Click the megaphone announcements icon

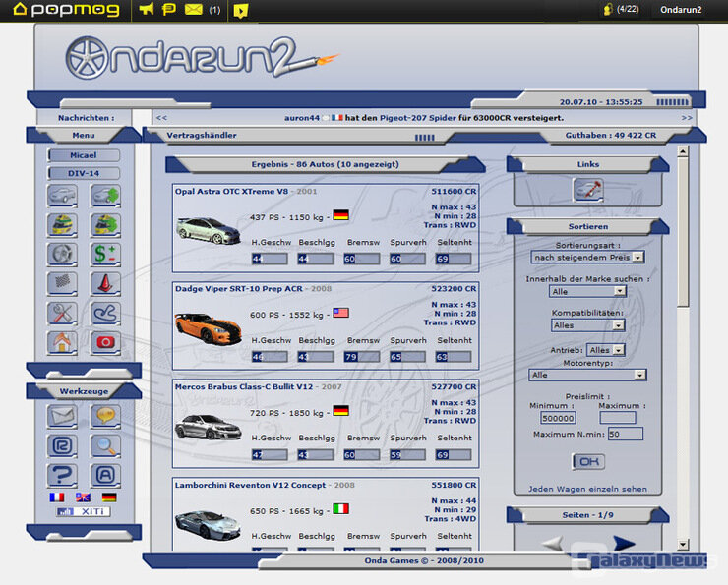(147, 9)
